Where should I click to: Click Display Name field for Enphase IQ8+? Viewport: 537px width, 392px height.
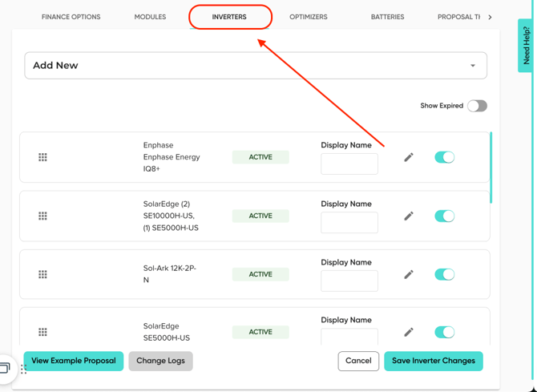pos(349,164)
